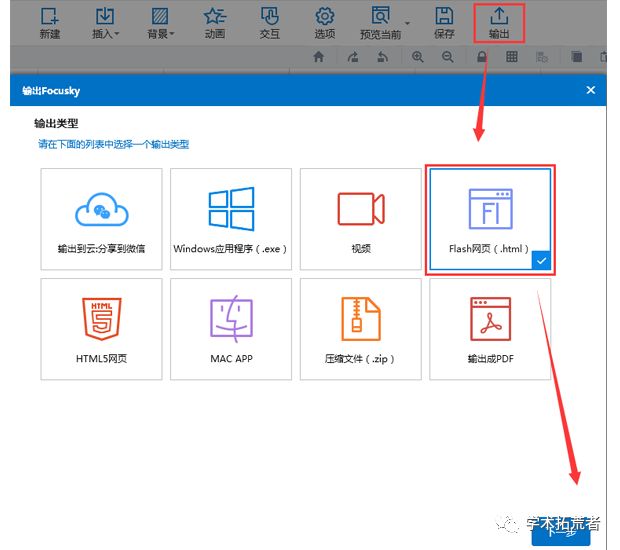Select HTML5网页 output type
Screen dimensions: 620x550
101,329
